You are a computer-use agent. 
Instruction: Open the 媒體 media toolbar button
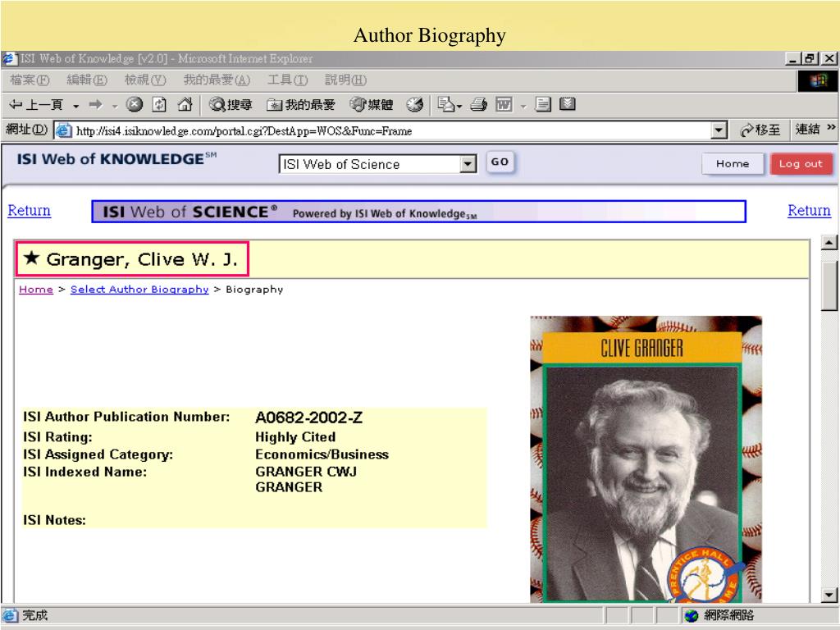[372, 104]
